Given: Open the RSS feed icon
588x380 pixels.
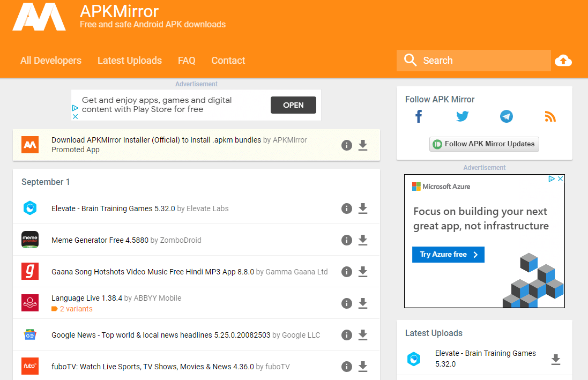Looking at the screenshot, I should click(550, 116).
